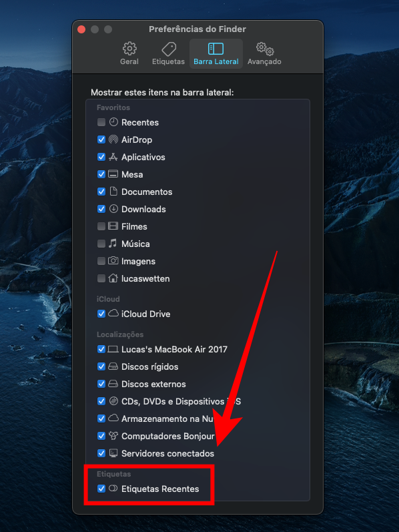Click the Lucas's MacBook Air 2017 label
The image size is (399, 532).
(x=174, y=349)
